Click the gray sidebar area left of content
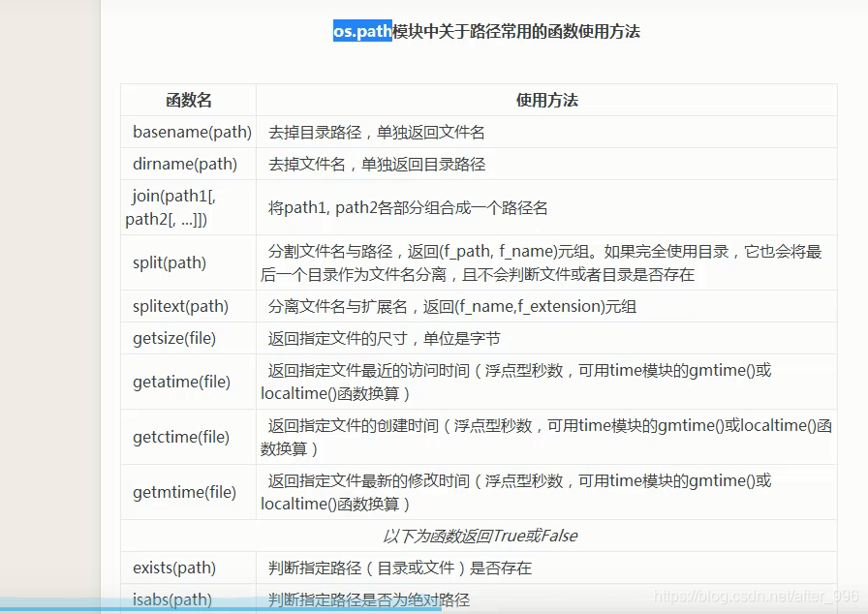This screenshot has width=868, height=614. (48, 291)
